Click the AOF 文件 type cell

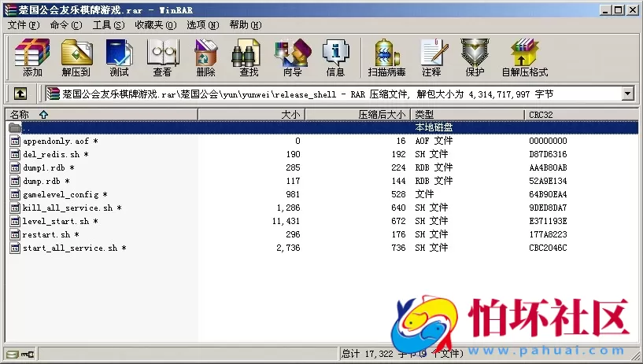pyautogui.click(x=434, y=141)
